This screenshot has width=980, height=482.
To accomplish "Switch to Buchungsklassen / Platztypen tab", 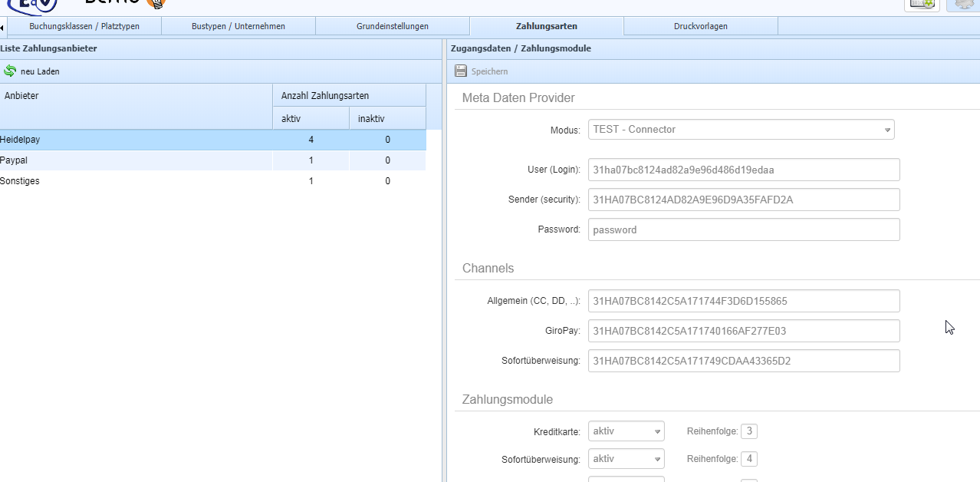I will [84, 26].
